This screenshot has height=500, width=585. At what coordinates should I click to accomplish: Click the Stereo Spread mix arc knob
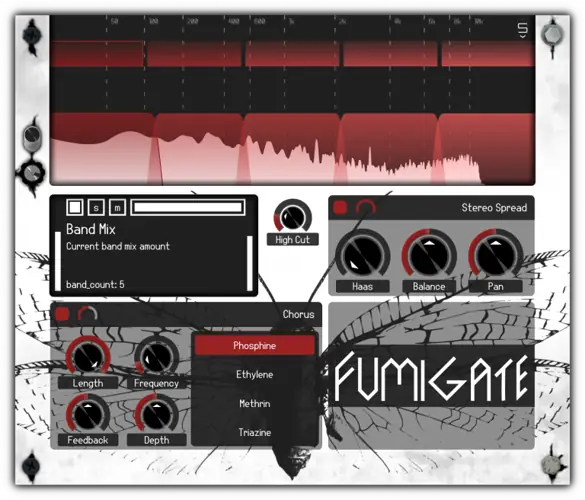click(365, 207)
